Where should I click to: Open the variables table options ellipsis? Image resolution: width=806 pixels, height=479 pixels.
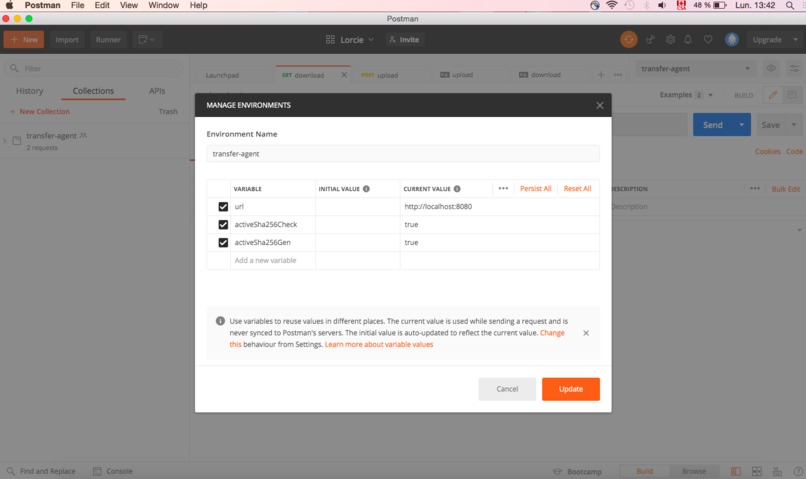click(x=503, y=189)
